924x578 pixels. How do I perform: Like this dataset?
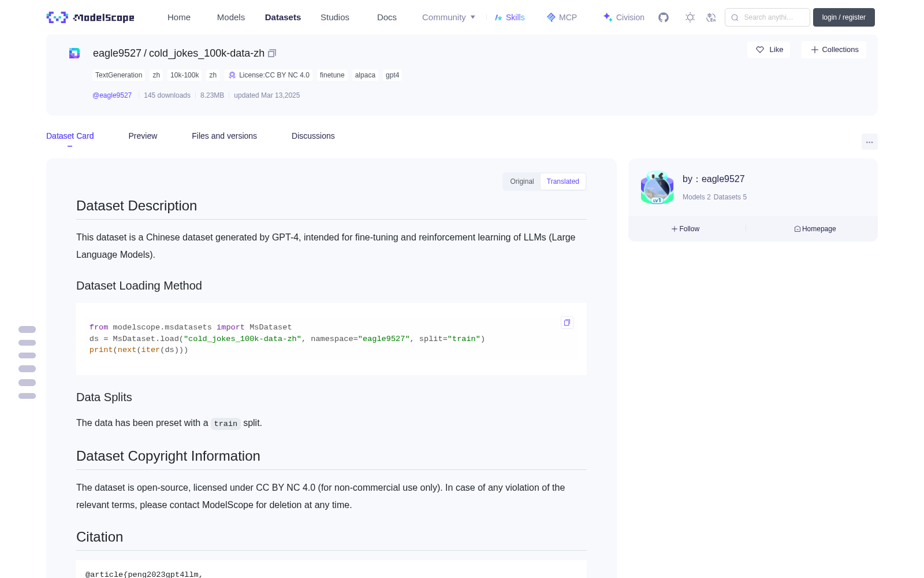click(x=769, y=50)
